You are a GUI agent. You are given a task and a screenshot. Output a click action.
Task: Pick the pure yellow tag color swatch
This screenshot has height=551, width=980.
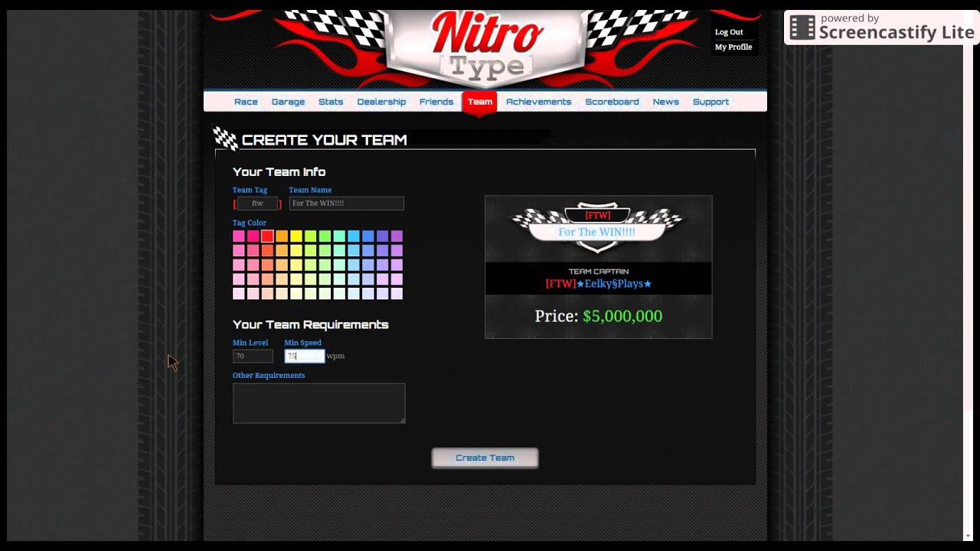click(296, 236)
